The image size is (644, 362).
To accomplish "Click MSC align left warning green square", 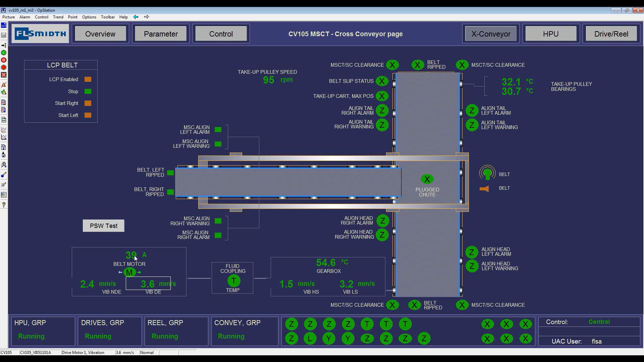I will [218, 144].
